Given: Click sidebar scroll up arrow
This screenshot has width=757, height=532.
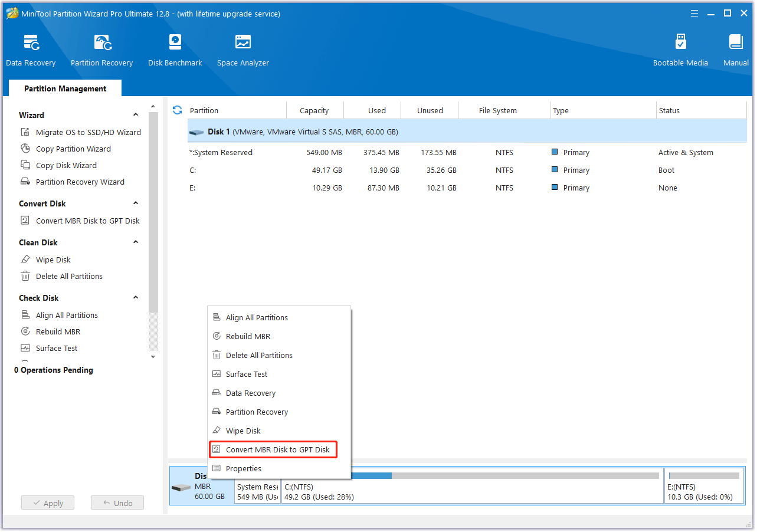Looking at the screenshot, I should tap(153, 107).
